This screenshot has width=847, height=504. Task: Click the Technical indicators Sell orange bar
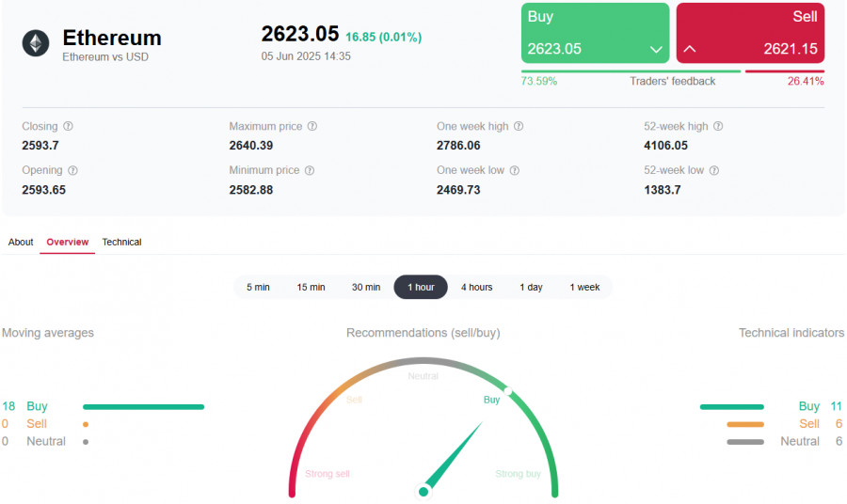745,425
